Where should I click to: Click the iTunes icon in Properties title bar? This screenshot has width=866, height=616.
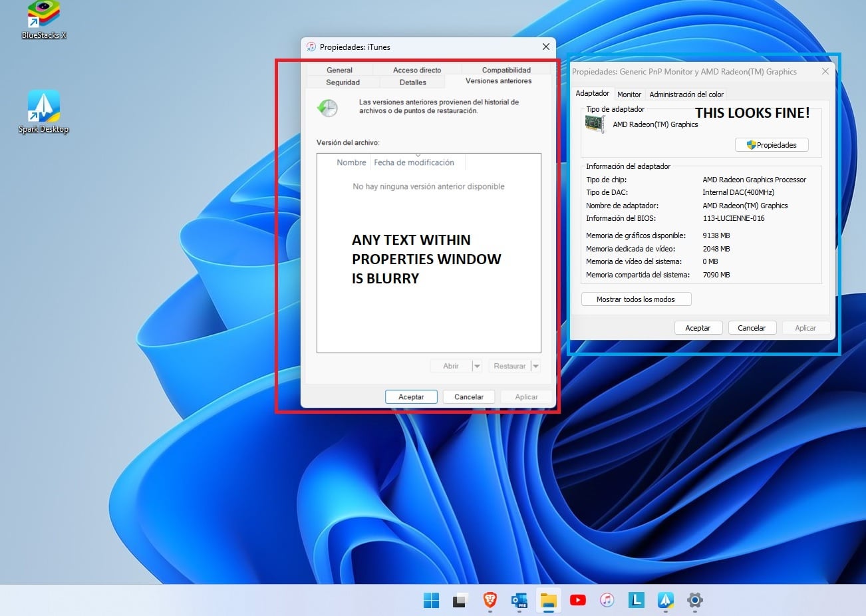tap(311, 47)
